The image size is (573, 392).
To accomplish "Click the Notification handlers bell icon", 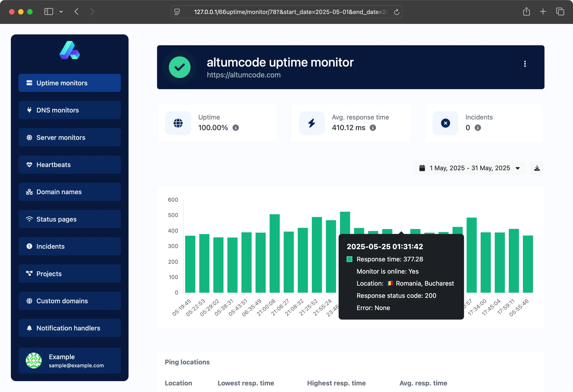I will click(x=29, y=328).
